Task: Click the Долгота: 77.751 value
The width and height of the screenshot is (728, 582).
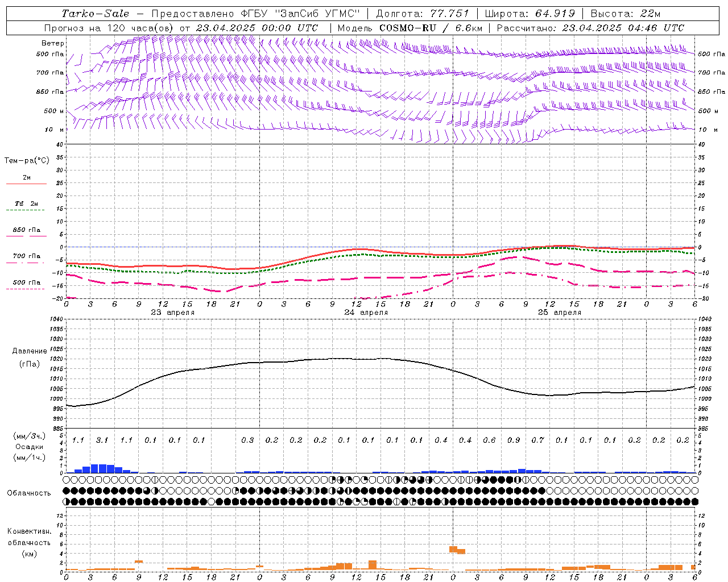Action: pyautogui.click(x=422, y=14)
